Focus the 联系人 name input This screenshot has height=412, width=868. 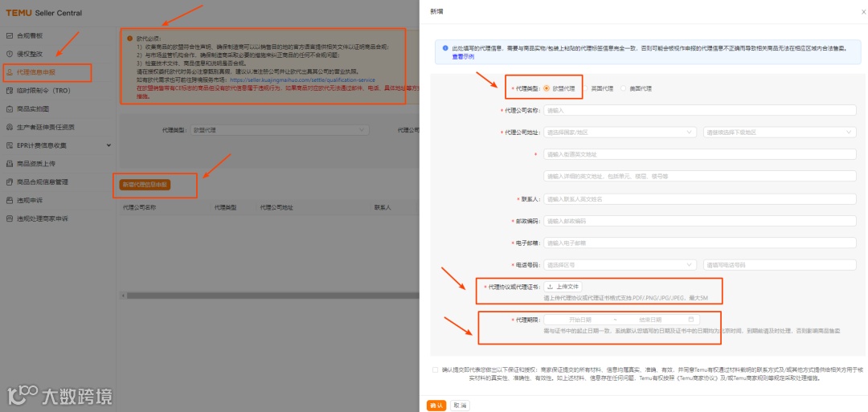[700, 198]
